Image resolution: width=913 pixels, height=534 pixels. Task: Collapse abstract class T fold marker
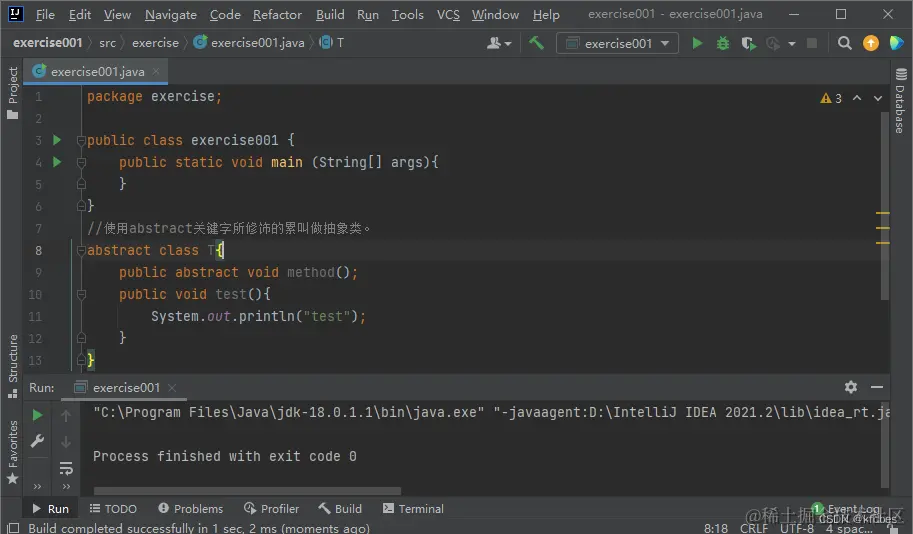[81, 250]
